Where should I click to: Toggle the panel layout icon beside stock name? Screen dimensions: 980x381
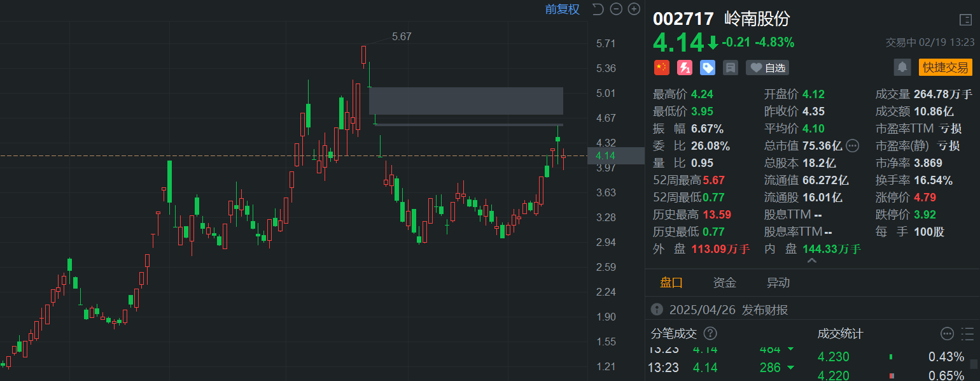point(965,20)
